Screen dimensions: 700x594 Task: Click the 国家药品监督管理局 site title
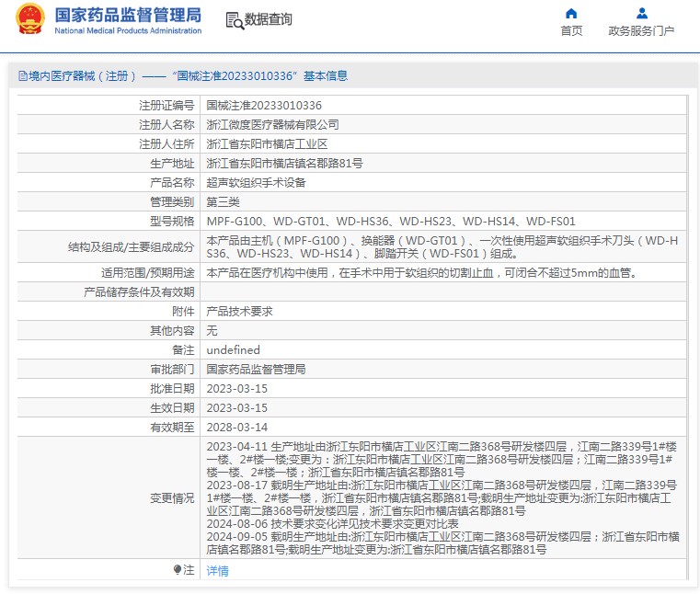128,15
